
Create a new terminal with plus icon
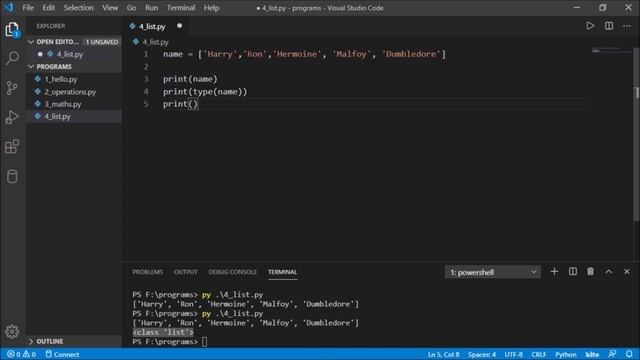pos(554,272)
